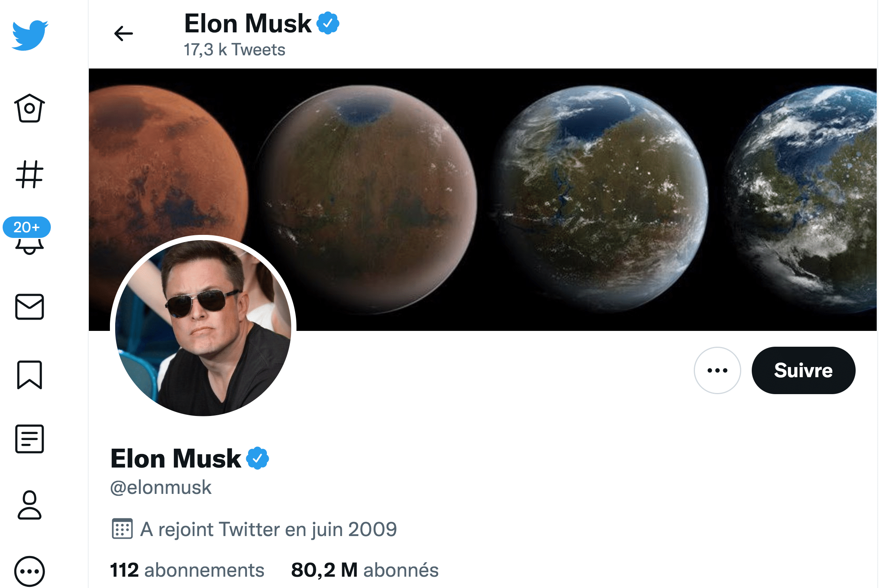View the 80,2 M abonnés list

[x=365, y=570]
